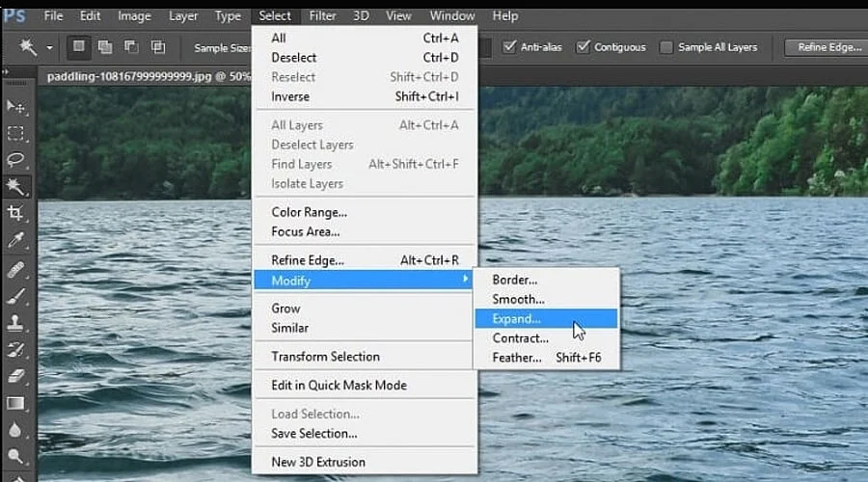
Task: Select the History Brush tool
Action: click(15, 349)
